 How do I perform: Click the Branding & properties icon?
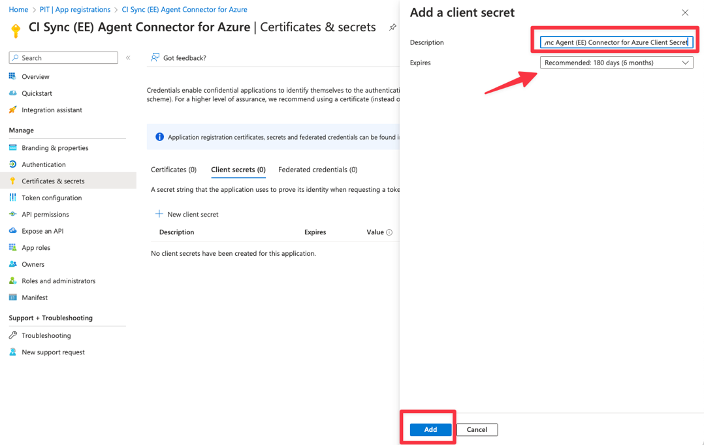(x=13, y=147)
